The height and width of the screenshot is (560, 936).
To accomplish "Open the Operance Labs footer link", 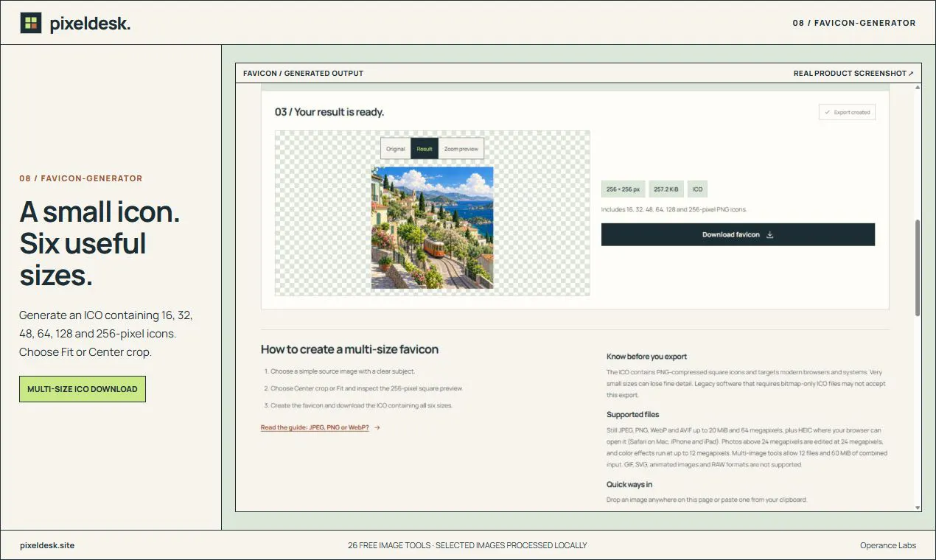I will (x=888, y=545).
